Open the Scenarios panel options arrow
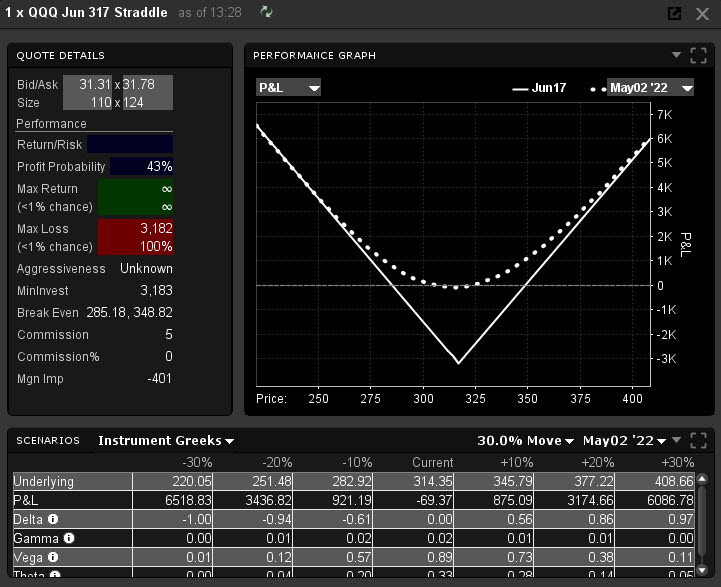Screen dimensions: 721x587 click(x=676, y=440)
